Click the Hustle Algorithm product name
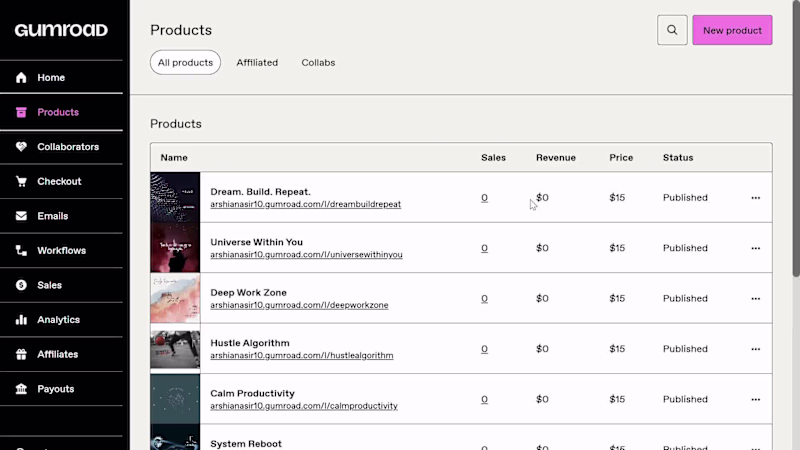 [250, 343]
